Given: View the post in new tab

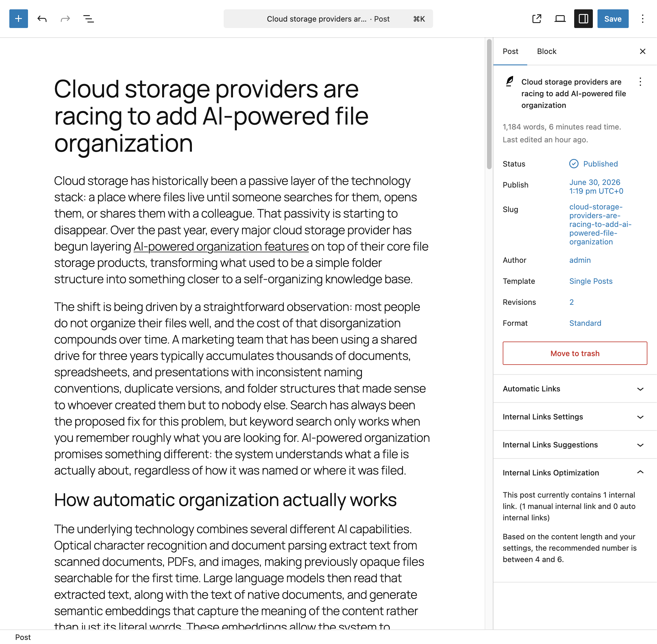Looking at the screenshot, I should pos(537,19).
